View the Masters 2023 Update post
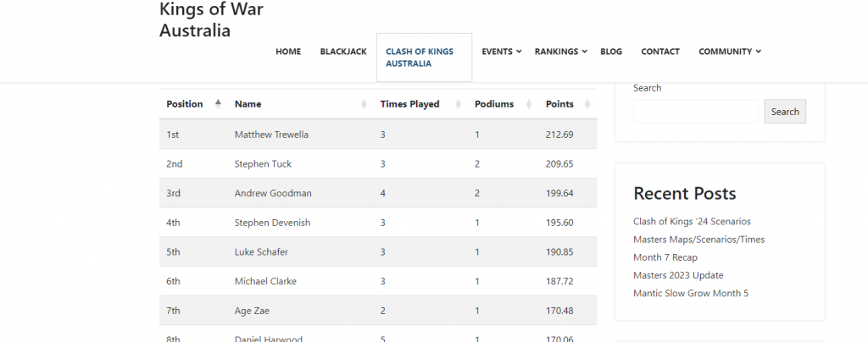 click(678, 275)
